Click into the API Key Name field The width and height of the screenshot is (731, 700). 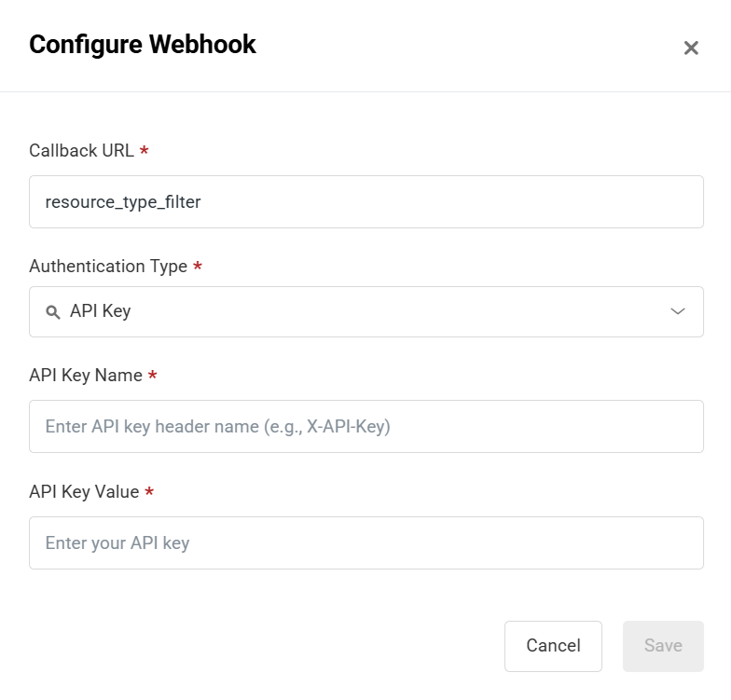coord(365,427)
